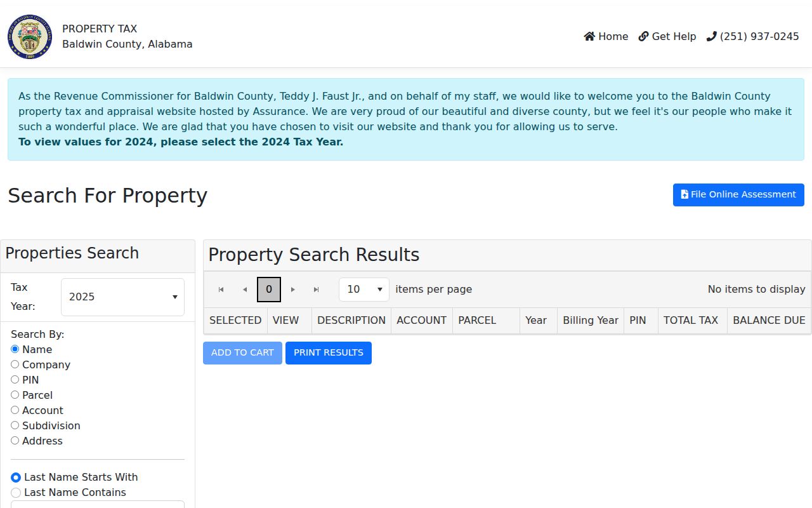Click the Baldwin County seal logo
The image size is (812, 508).
click(x=30, y=37)
